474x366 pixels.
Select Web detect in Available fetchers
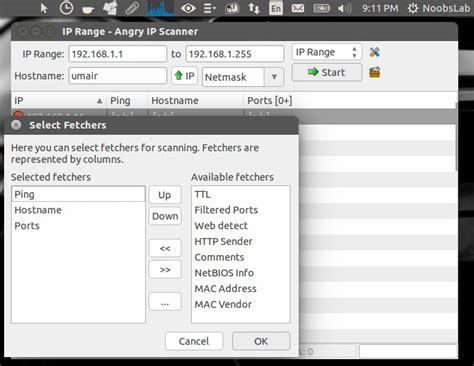(x=241, y=226)
